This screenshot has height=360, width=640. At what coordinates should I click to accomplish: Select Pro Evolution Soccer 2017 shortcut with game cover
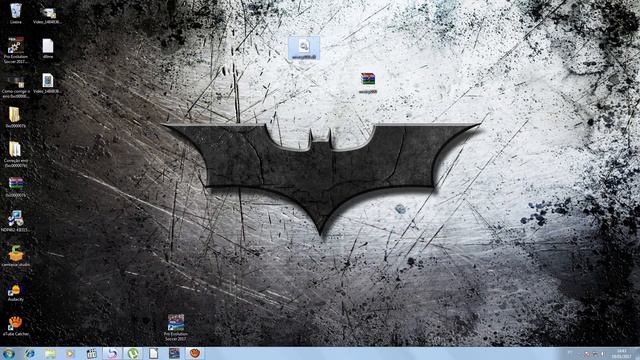[x=176, y=327]
